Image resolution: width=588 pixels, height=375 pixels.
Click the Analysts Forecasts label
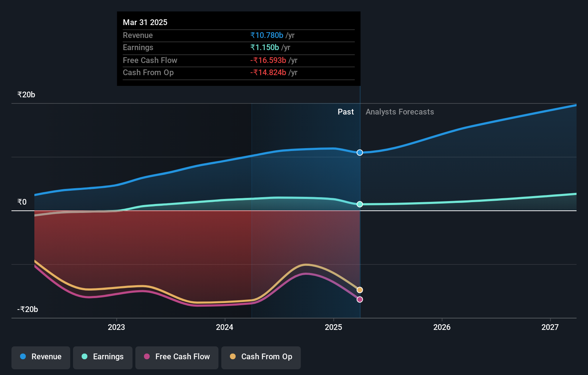[x=400, y=112]
